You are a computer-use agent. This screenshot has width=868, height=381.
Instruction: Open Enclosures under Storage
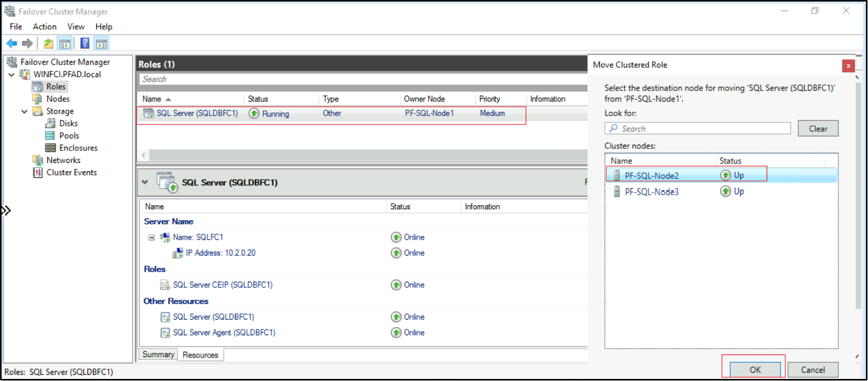78,148
